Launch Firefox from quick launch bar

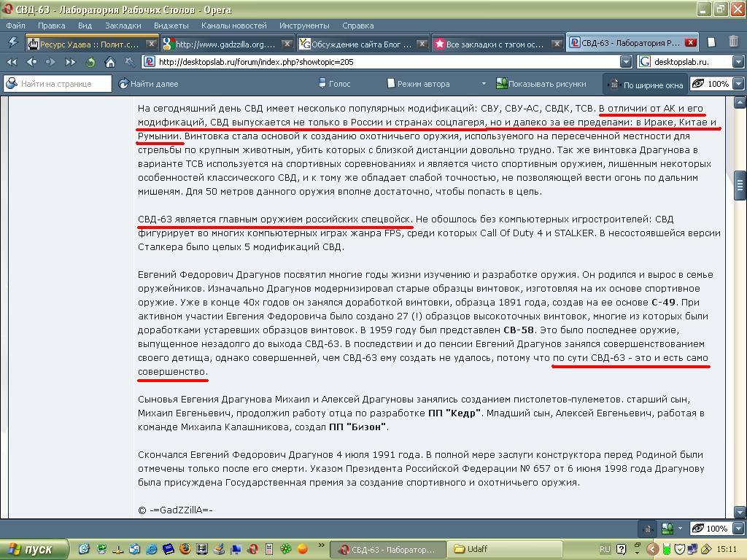point(185,549)
